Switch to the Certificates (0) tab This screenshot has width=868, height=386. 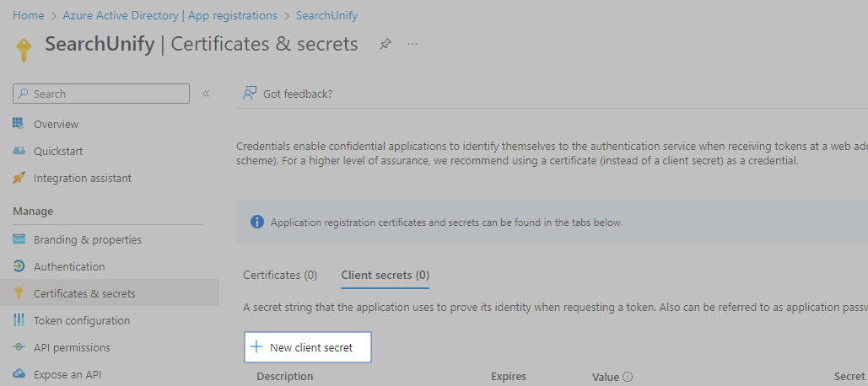(x=280, y=275)
